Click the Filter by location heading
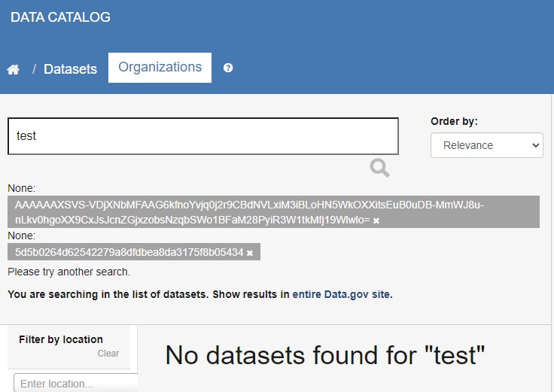 point(61,339)
